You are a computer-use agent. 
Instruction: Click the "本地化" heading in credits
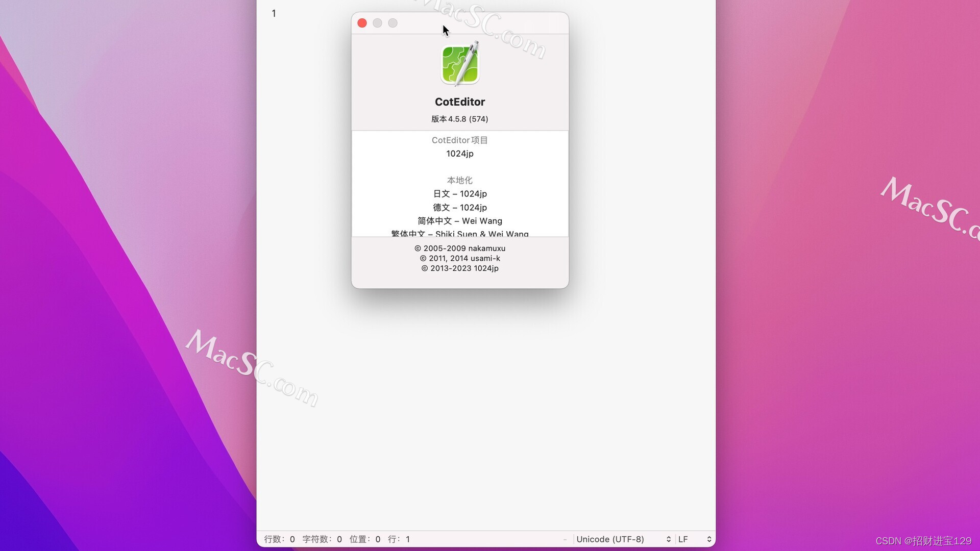(x=460, y=180)
